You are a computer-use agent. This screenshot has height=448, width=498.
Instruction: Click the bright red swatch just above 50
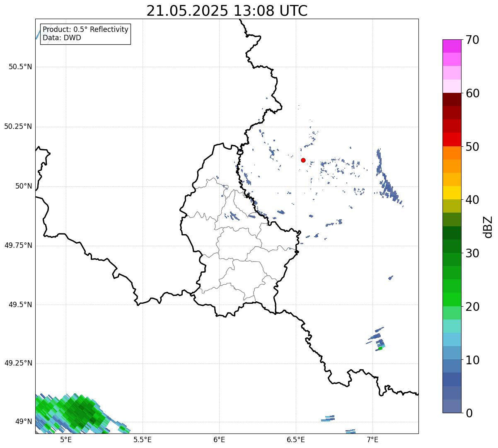452,139
